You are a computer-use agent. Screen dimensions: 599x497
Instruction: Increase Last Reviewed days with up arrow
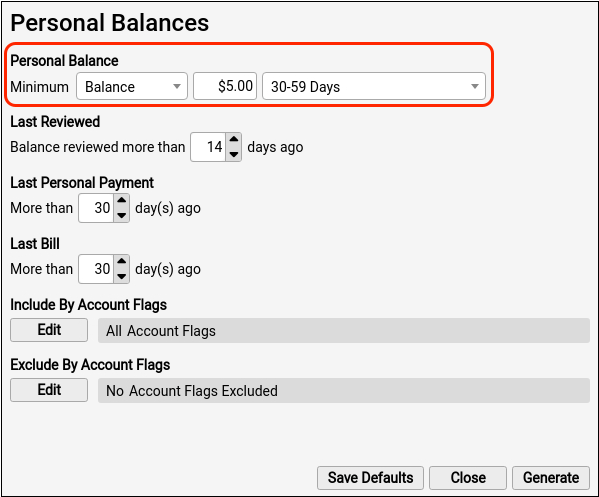234,140
